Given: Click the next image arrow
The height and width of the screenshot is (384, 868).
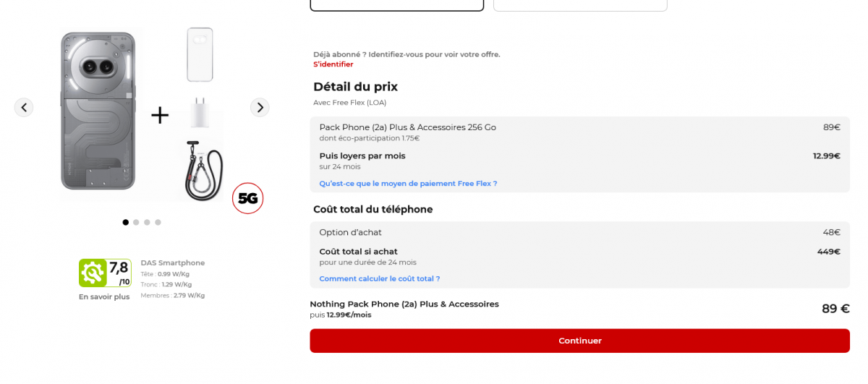Looking at the screenshot, I should 260,108.
